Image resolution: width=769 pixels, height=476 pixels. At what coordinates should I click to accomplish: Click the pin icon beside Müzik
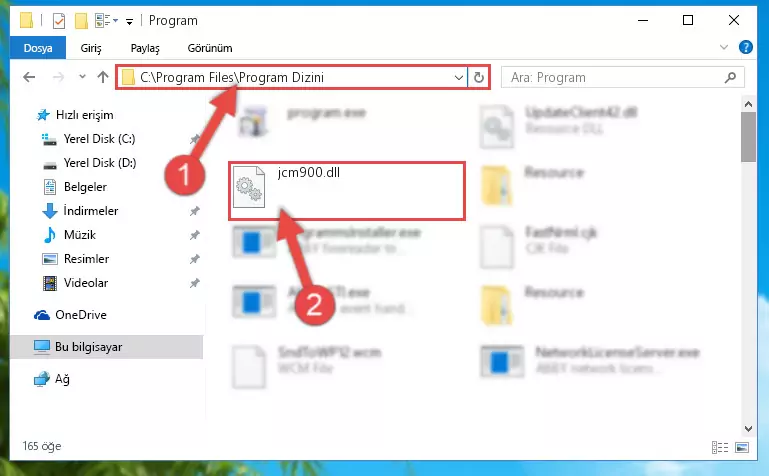(195, 235)
